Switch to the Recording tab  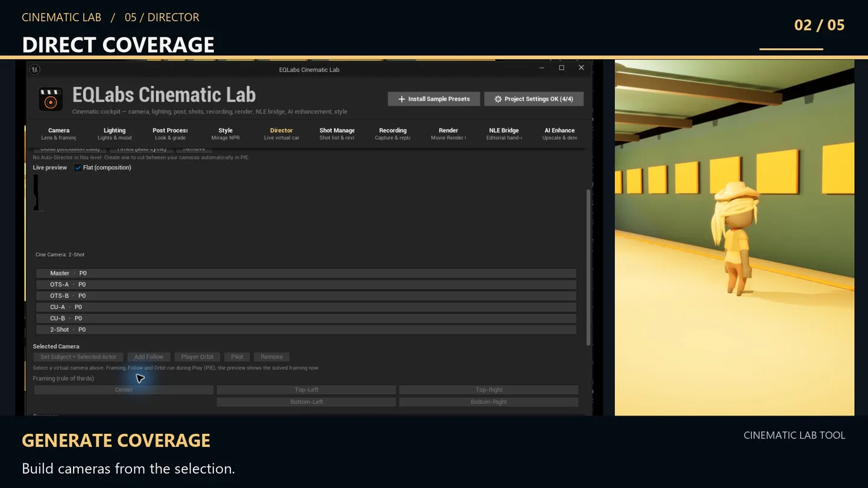coord(392,134)
